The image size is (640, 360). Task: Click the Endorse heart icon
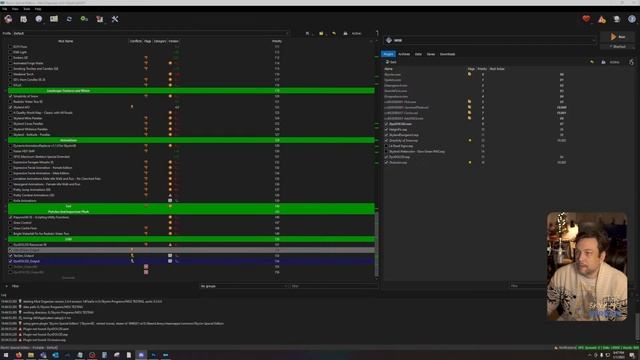586,19
